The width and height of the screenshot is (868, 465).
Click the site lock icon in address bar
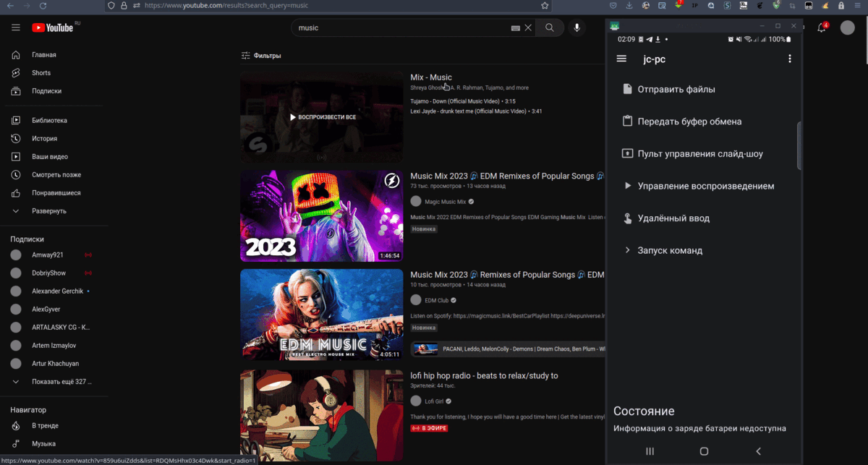pyautogui.click(x=124, y=5)
